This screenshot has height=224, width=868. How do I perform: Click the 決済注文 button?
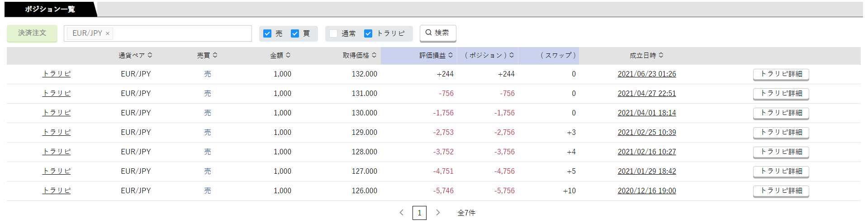[x=32, y=33]
